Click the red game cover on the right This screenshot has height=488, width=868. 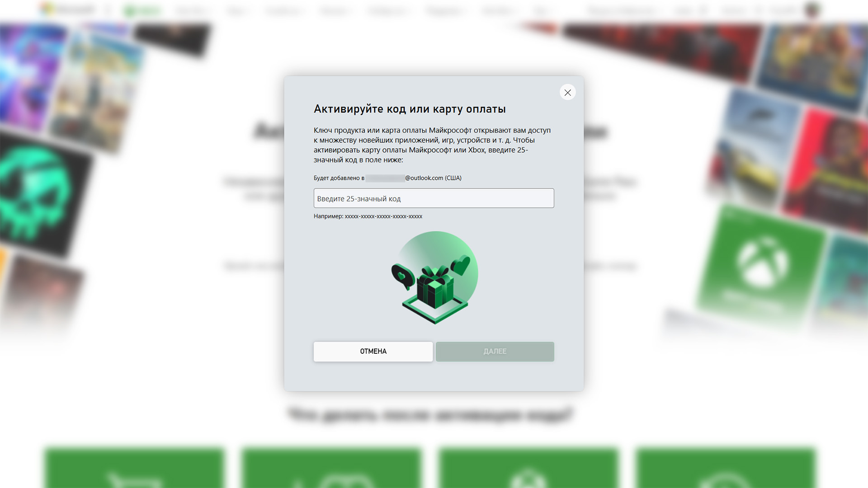(x=827, y=167)
